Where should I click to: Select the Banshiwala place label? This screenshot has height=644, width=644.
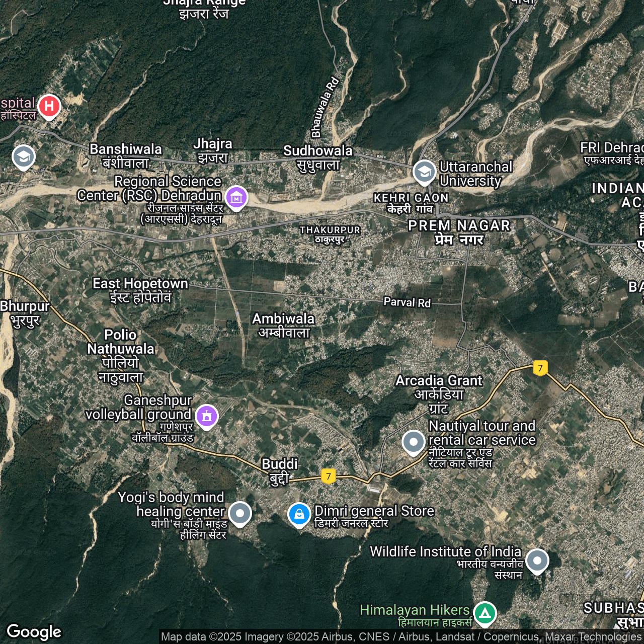click(x=126, y=155)
